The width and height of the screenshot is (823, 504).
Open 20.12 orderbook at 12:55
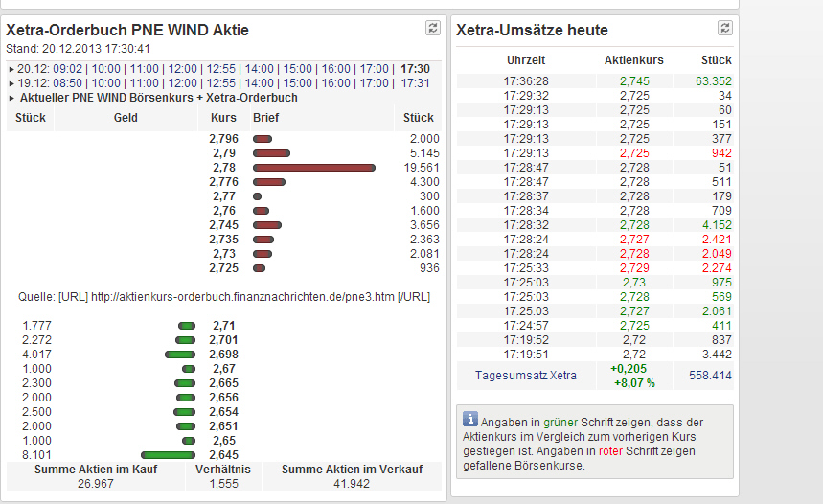click(x=221, y=69)
